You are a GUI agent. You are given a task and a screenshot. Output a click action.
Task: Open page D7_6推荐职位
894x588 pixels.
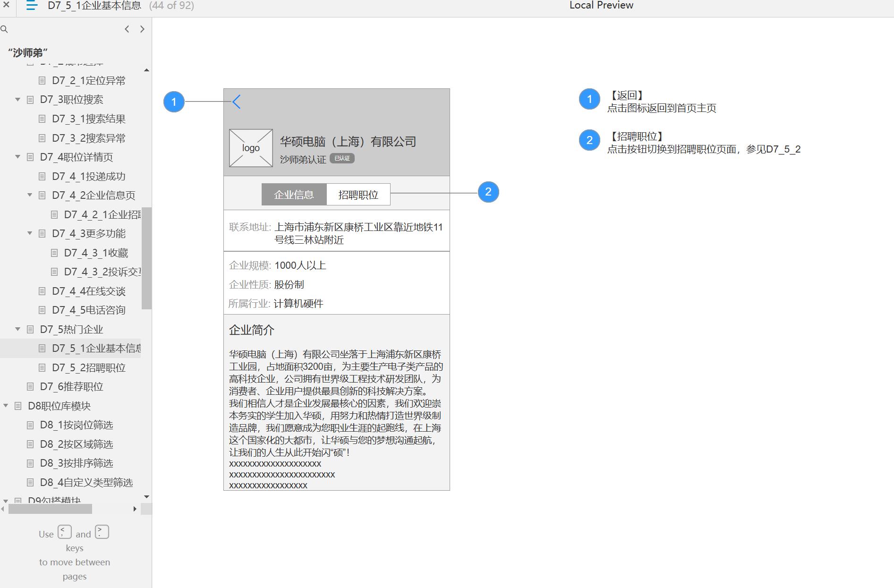tap(71, 386)
